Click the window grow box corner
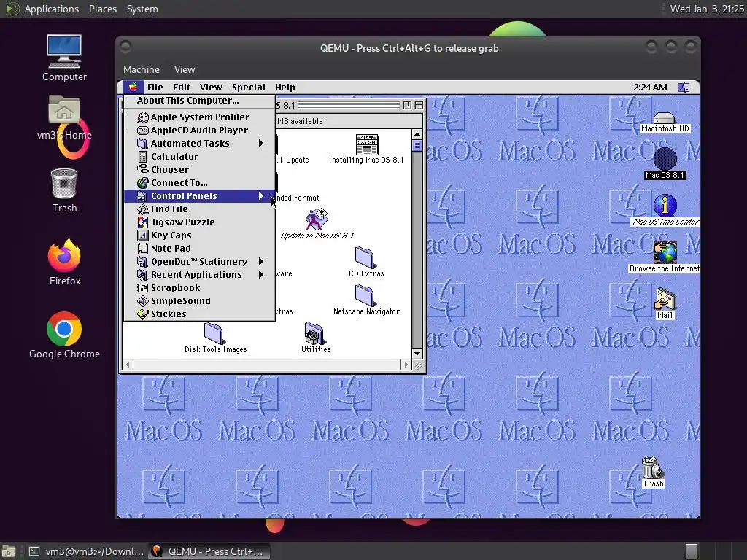 pos(418,365)
